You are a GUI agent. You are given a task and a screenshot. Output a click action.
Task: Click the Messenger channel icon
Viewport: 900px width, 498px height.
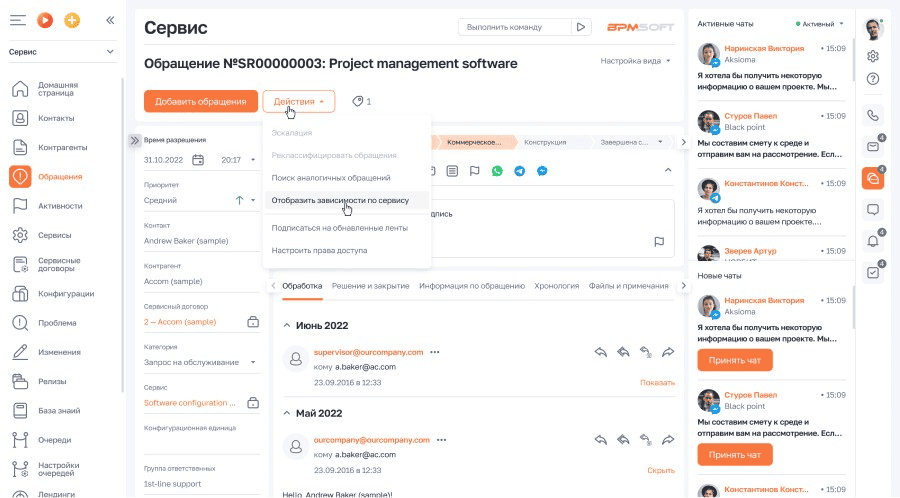point(542,171)
